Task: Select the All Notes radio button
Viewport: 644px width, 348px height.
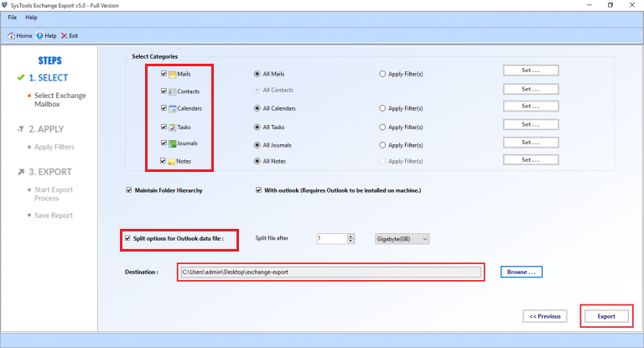Action: [257, 161]
